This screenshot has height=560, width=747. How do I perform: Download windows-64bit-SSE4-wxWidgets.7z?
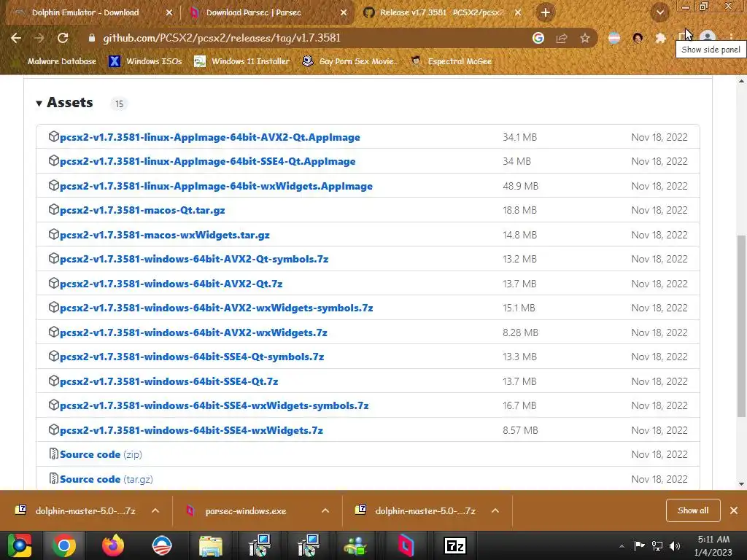coord(192,430)
